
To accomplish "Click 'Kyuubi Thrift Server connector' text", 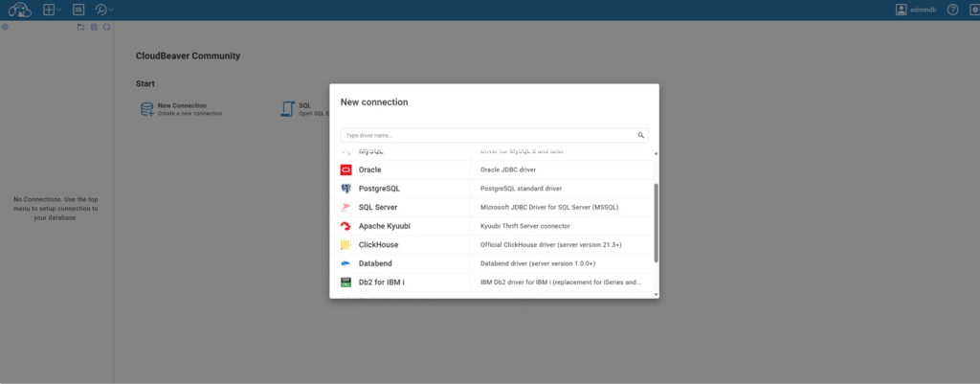I will (525, 226).
